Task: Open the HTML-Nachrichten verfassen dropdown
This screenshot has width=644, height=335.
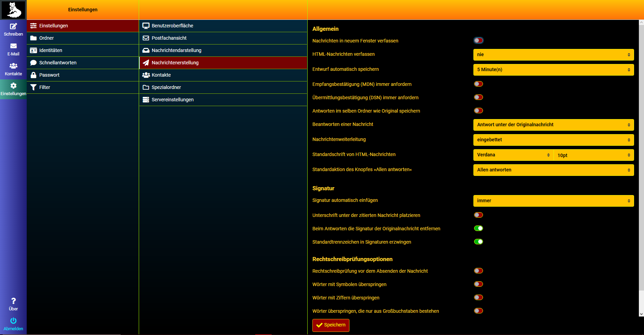Action: tap(553, 55)
